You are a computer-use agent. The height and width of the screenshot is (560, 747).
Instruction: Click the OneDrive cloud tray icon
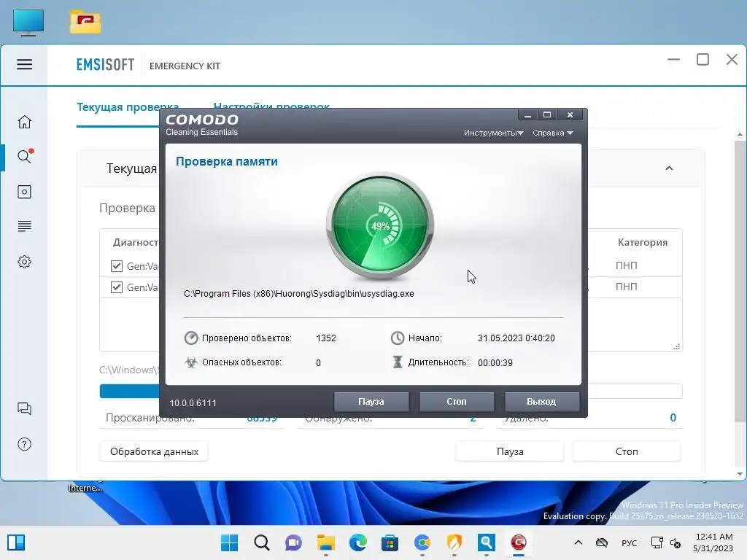click(x=602, y=542)
